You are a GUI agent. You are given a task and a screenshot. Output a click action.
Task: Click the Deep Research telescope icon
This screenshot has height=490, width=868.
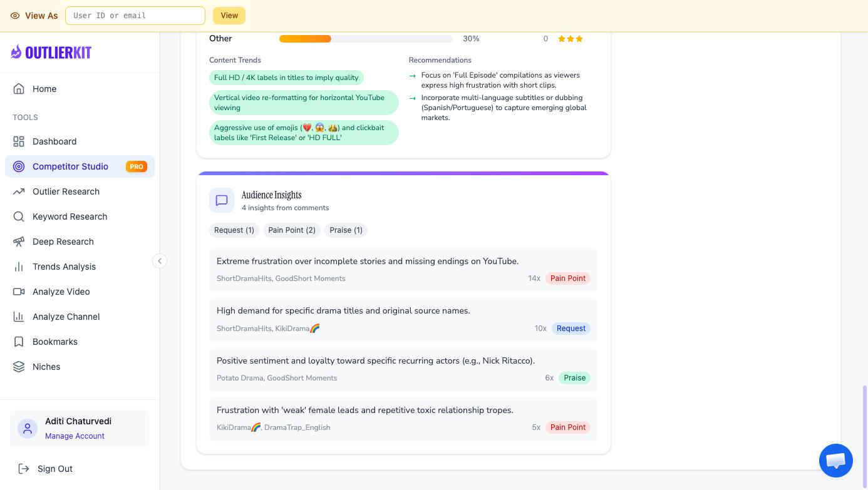(x=19, y=242)
